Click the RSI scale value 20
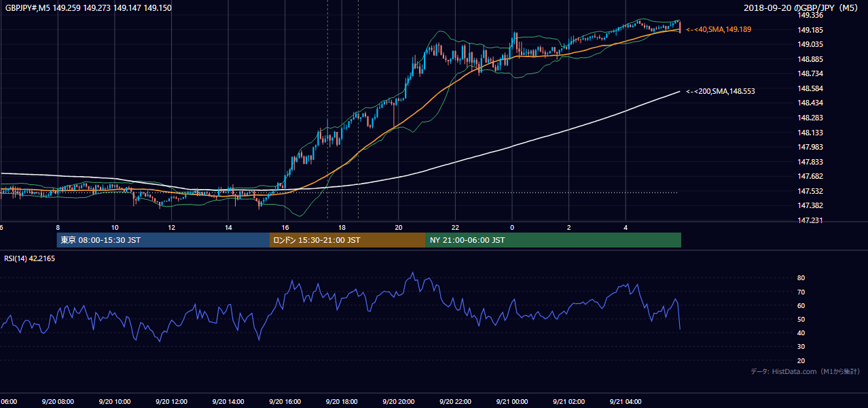Image resolution: width=868 pixels, height=408 pixels. pos(801,360)
